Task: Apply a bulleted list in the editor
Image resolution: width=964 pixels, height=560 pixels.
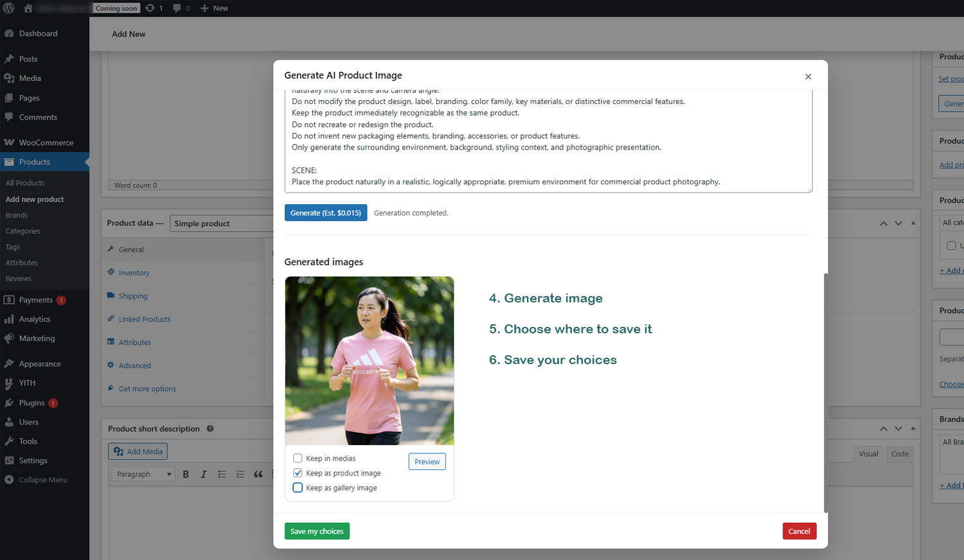Action: pyautogui.click(x=222, y=473)
